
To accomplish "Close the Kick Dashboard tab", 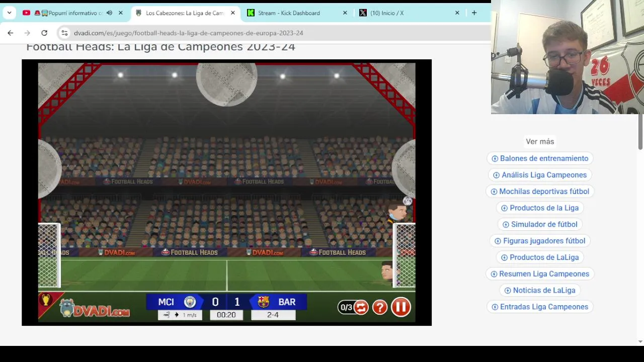I will coord(345,13).
